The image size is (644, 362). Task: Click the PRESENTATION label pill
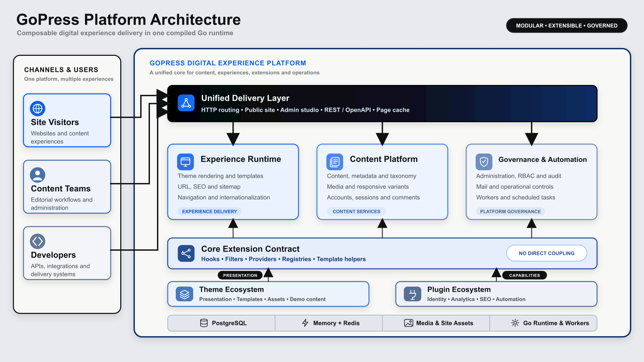[240, 275]
